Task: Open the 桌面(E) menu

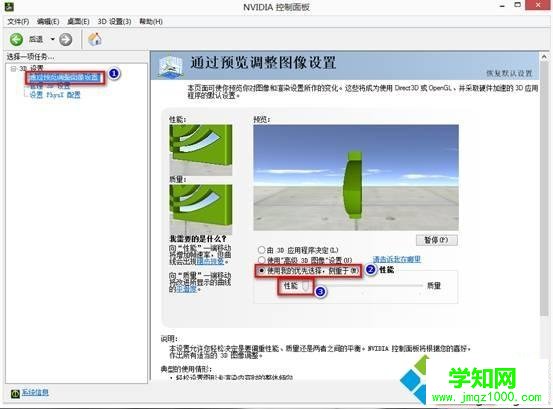Action: [x=78, y=22]
